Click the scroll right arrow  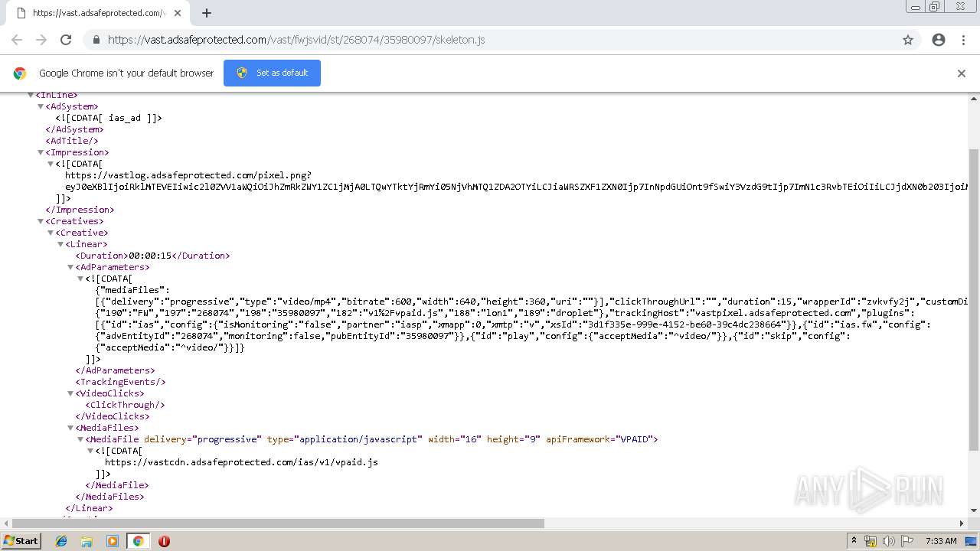point(962,523)
